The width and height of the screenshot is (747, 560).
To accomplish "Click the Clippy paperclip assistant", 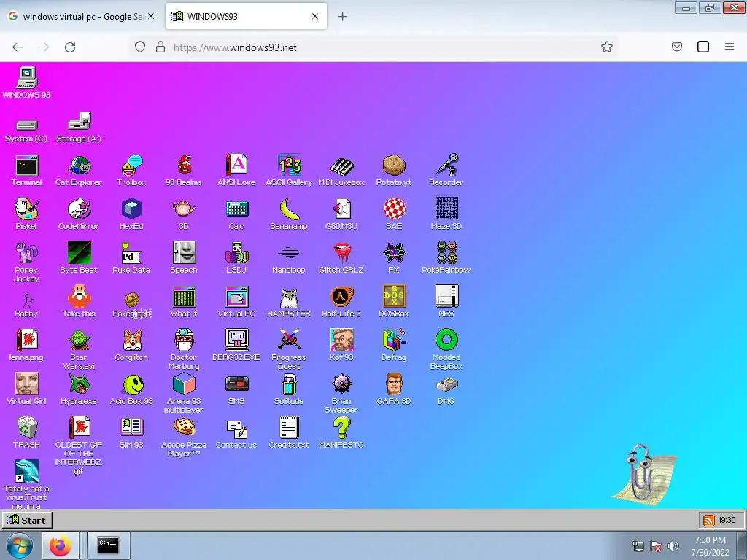I will pyautogui.click(x=643, y=476).
